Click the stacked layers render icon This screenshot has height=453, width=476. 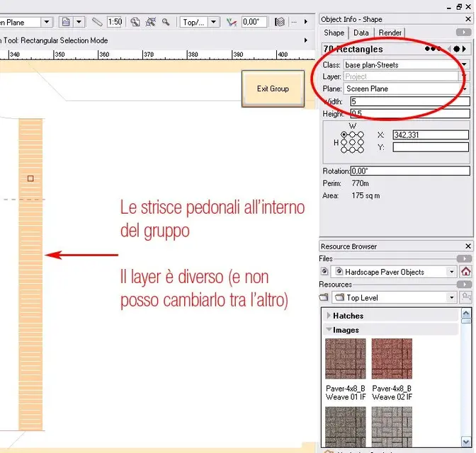click(x=280, y=22)
